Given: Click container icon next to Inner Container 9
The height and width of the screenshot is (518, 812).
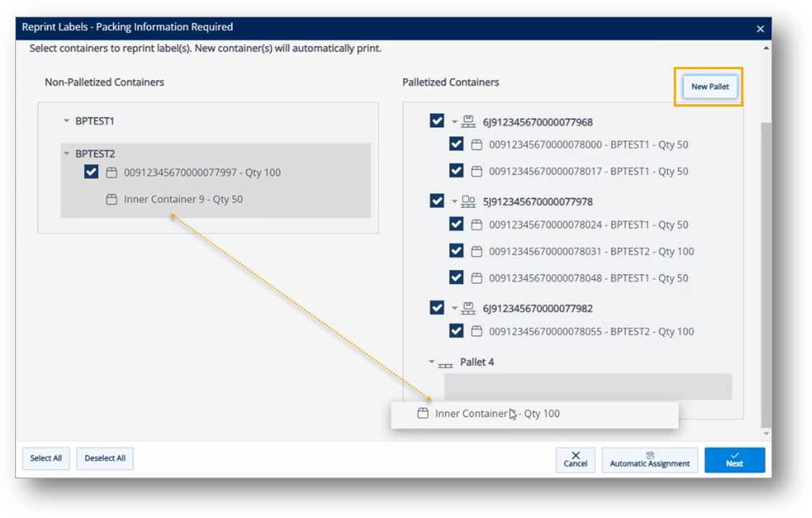Looking at the screenshot, I should (x=111, y=200).
